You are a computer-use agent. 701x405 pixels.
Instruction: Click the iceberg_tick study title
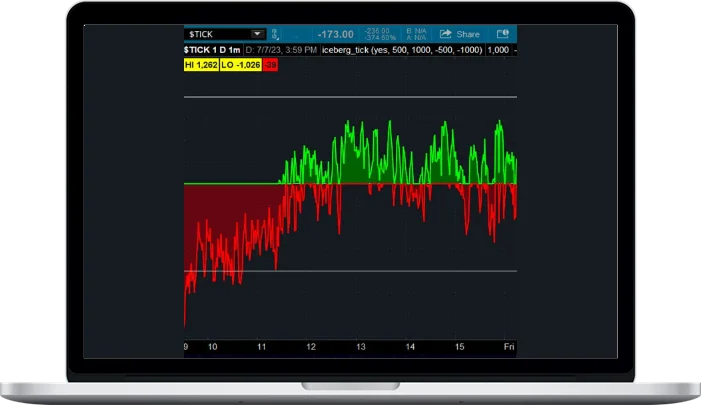point(349,49)
